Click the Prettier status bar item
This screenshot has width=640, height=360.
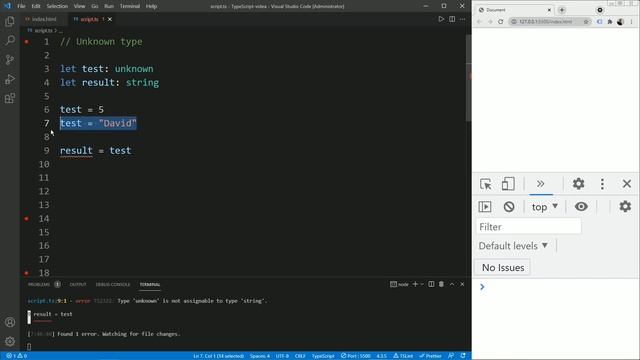tap(430, 356)
